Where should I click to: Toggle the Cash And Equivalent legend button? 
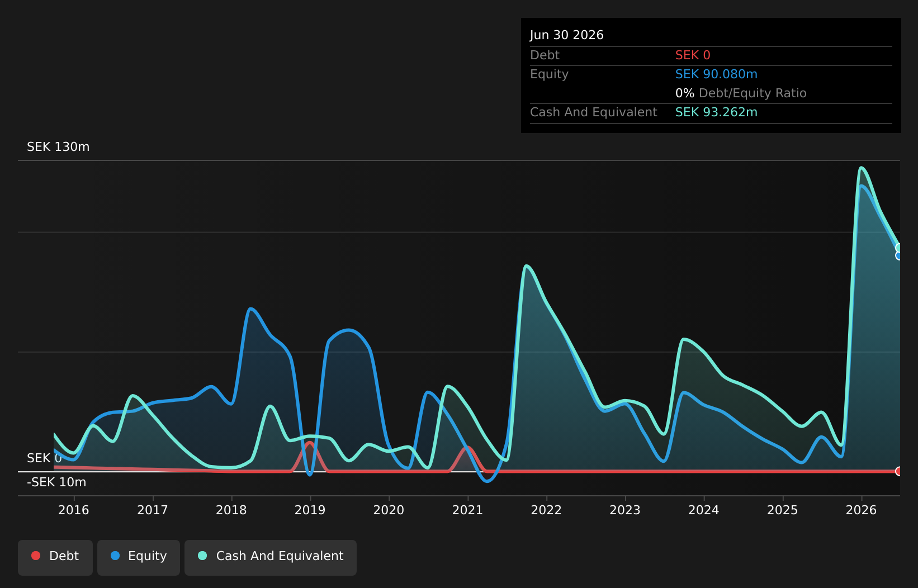click(x=271, y=557)
